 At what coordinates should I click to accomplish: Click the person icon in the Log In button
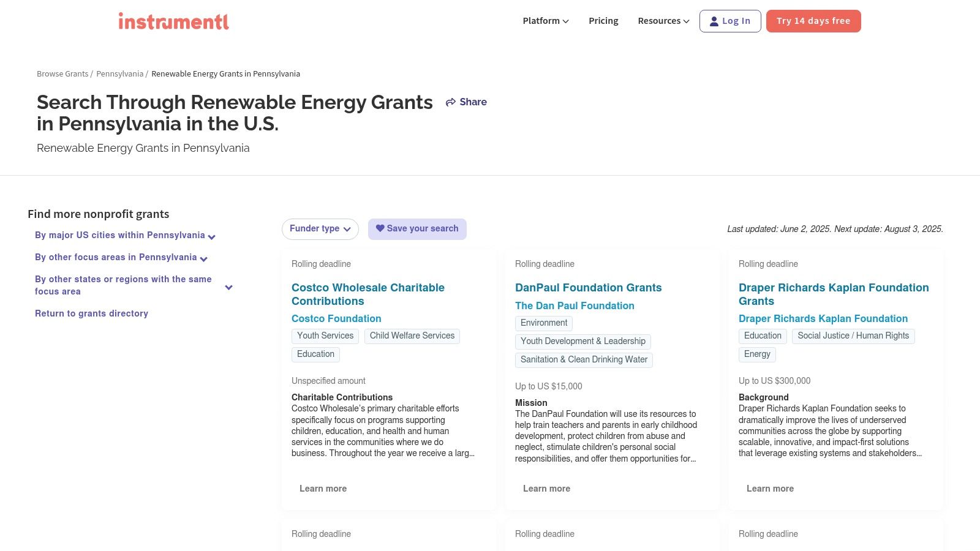point(714,20)
